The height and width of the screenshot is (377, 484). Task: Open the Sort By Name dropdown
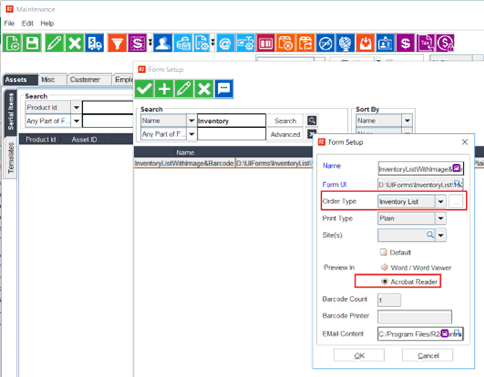pos(407,121)
